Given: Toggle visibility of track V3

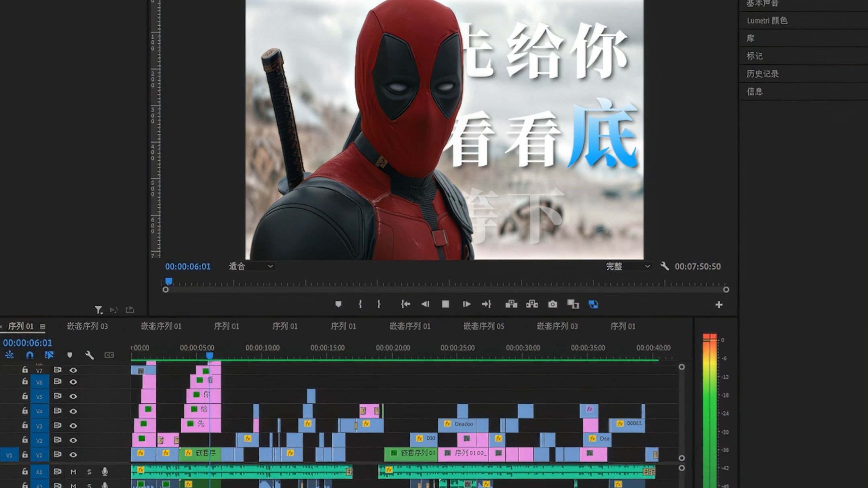Looking at the screenshot, I should [73, 425].
